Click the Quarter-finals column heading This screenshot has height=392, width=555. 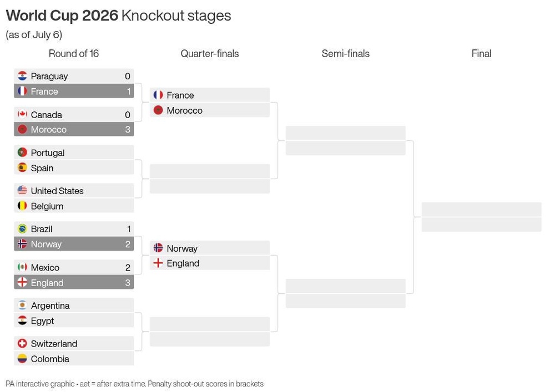(210, 53)
